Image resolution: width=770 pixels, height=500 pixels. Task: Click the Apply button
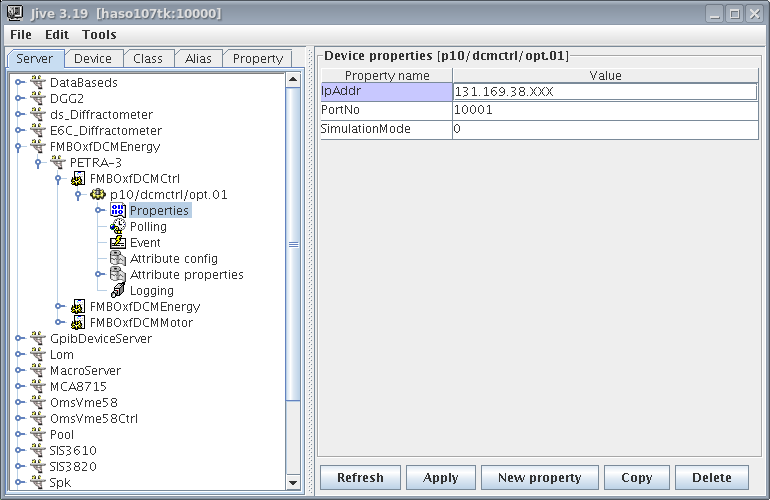(x=440, y=477)
